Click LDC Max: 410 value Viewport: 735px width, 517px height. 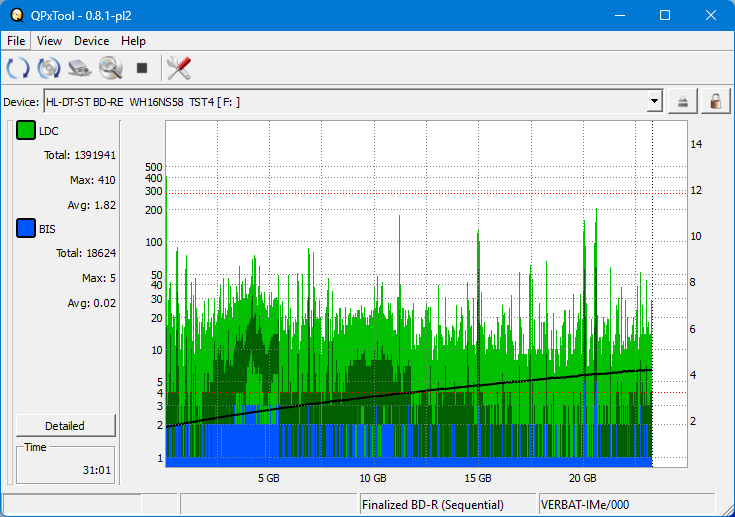92,180
